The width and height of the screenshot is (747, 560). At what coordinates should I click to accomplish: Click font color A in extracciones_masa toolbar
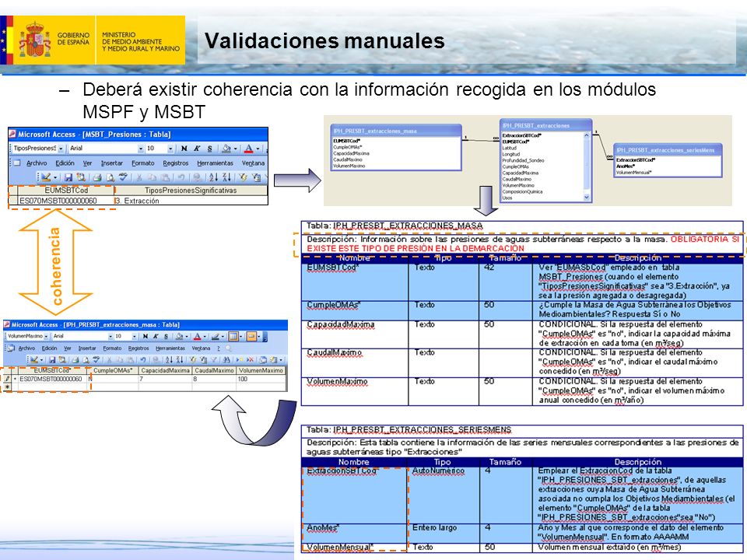point(197,336)
